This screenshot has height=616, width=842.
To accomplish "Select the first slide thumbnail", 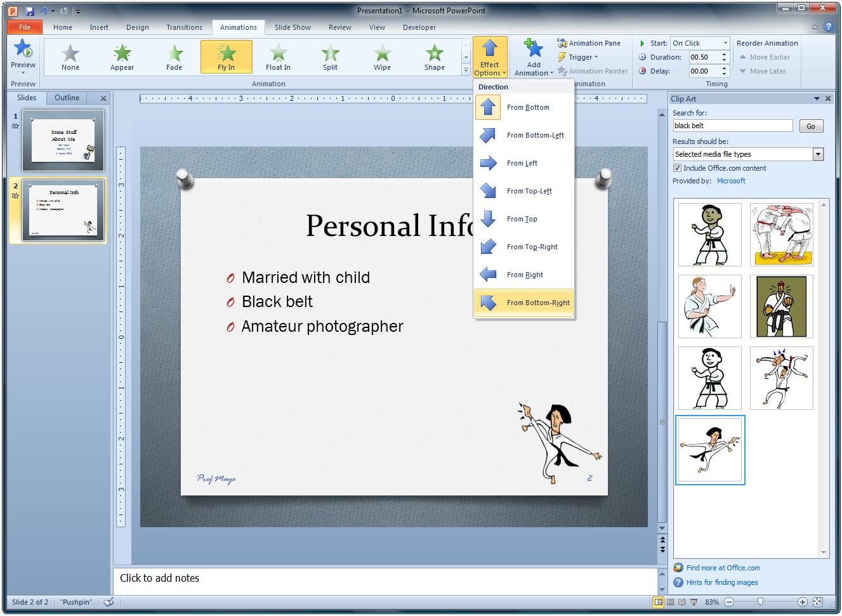I will point(63,141).
